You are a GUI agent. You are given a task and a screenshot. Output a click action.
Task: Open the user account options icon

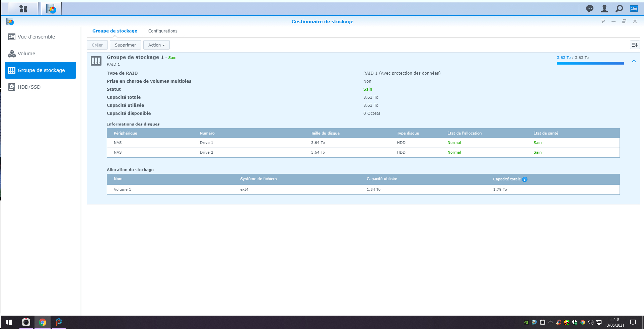pos(604,9)
